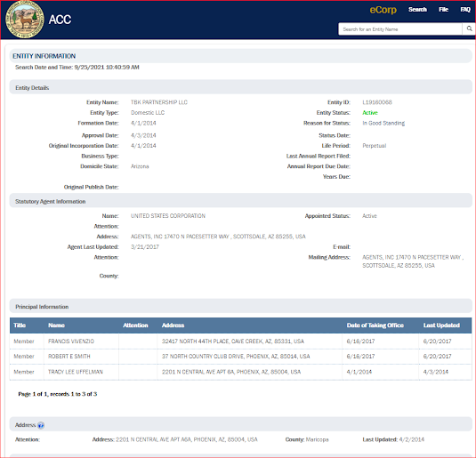Sort by Last Updated column header
This screenshot has width=476, height=458.
(441, 325)
